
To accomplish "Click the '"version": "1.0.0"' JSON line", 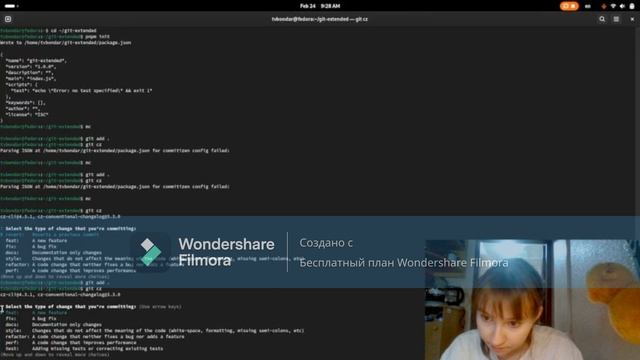I will [31, 67].
